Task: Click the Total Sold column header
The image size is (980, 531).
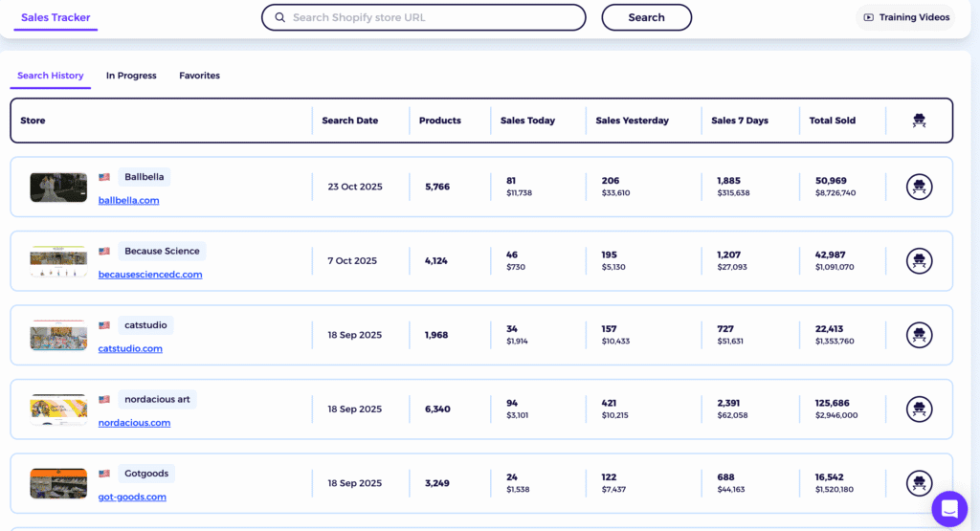Action: pyautogui.click(x=832, y=121)
